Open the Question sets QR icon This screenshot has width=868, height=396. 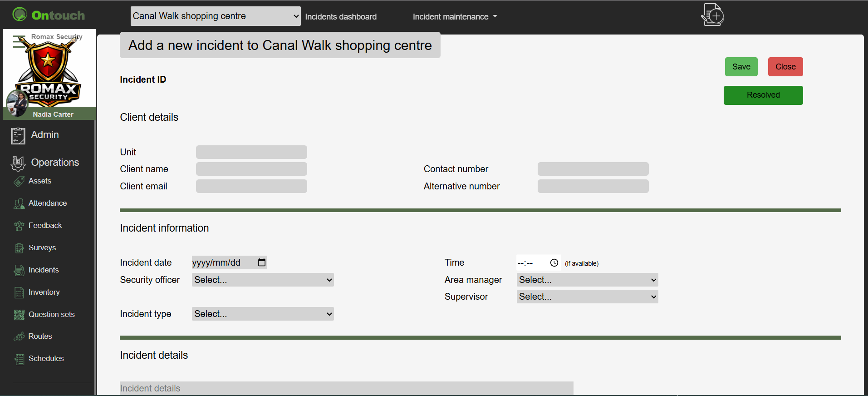point(19,315)
